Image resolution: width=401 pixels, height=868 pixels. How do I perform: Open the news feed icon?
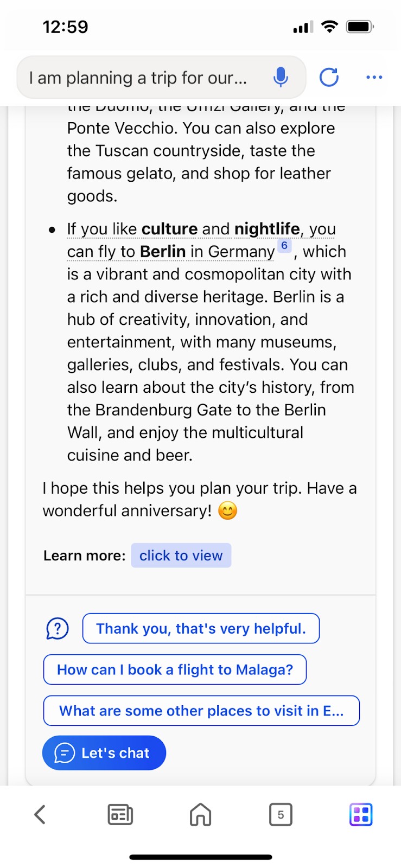pyautogui.click(x=120, y=814)
